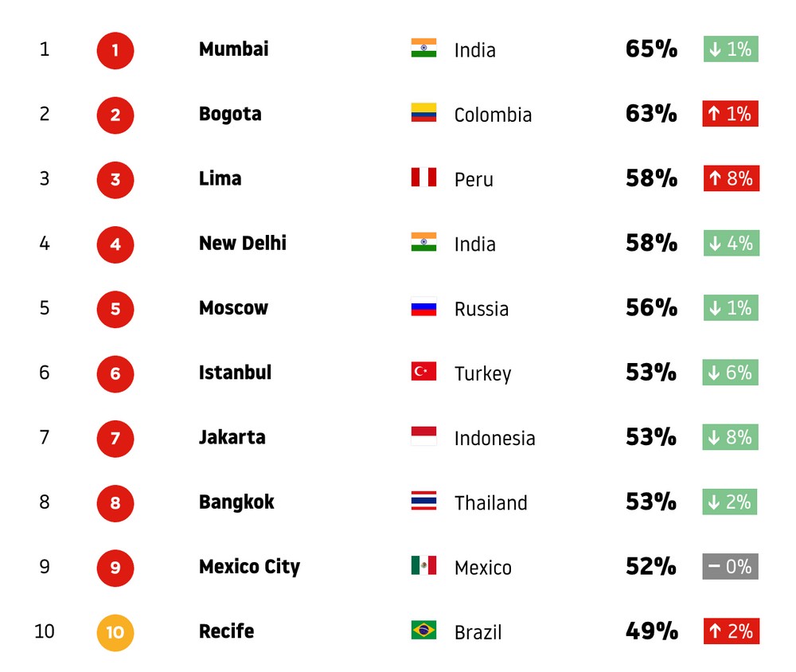Click the Brazil flag icon

click(423, 630)
